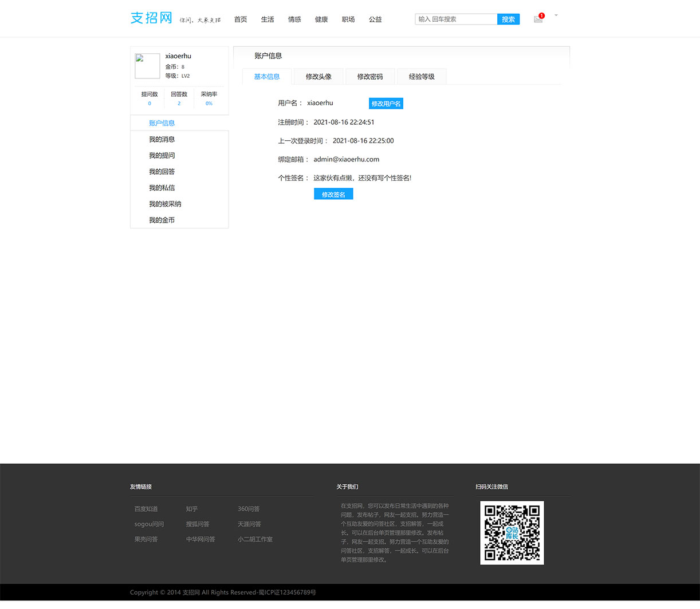Open the 经验等级 tab

(421, 76)
